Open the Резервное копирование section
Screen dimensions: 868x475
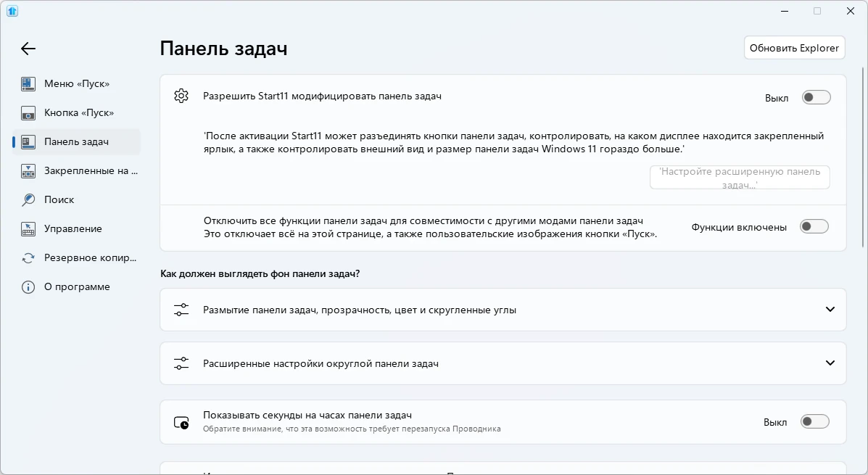(x=76, y=258)
